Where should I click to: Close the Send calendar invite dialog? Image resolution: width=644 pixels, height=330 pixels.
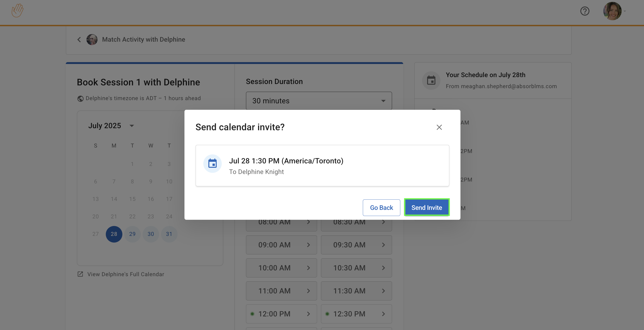click(439, 127)
